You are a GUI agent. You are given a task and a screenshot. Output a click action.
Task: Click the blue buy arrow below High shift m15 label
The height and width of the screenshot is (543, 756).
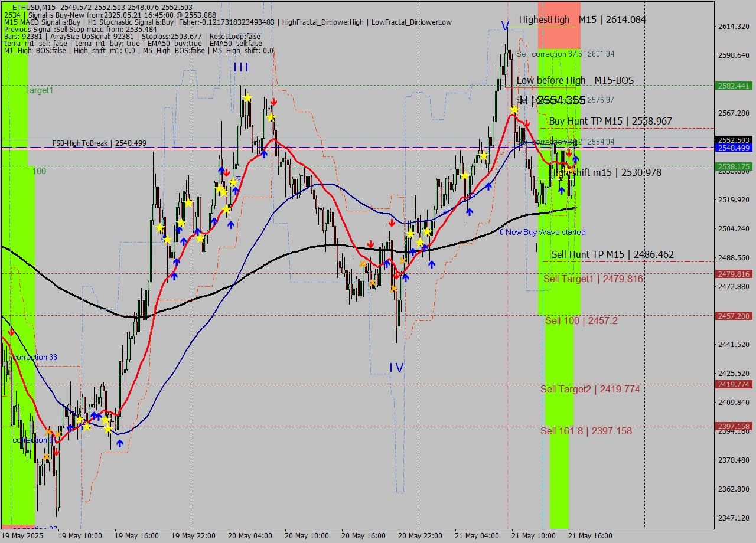[562, 189]
